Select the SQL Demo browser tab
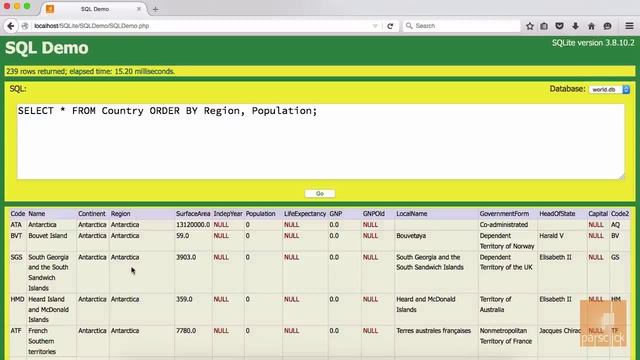640x360 pixels. coord(95,9)
